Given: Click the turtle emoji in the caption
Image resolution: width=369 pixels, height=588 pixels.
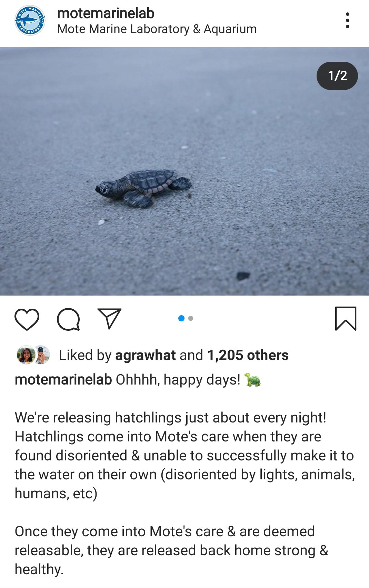Looking at the screenshot, I should tap(252, 380).
